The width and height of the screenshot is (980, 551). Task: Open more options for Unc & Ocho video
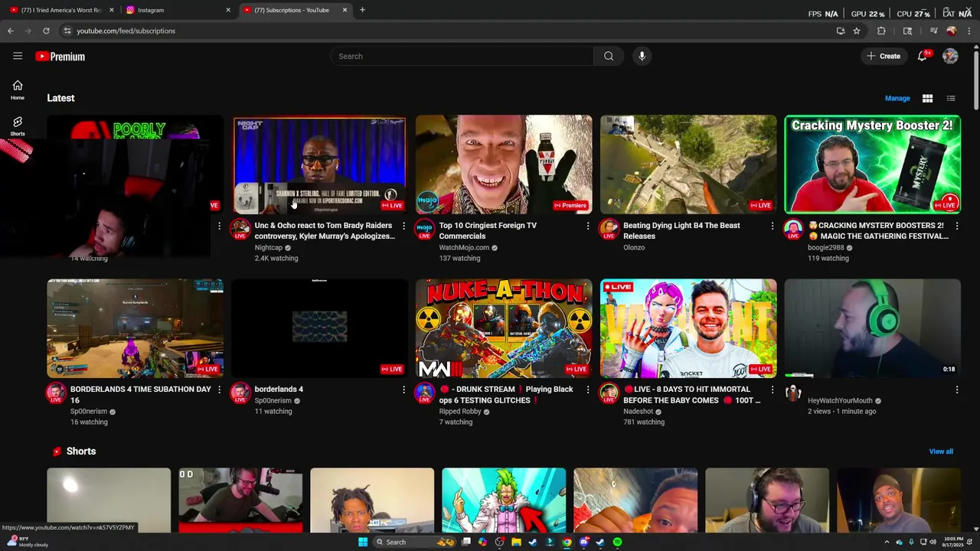pos(403,227)
